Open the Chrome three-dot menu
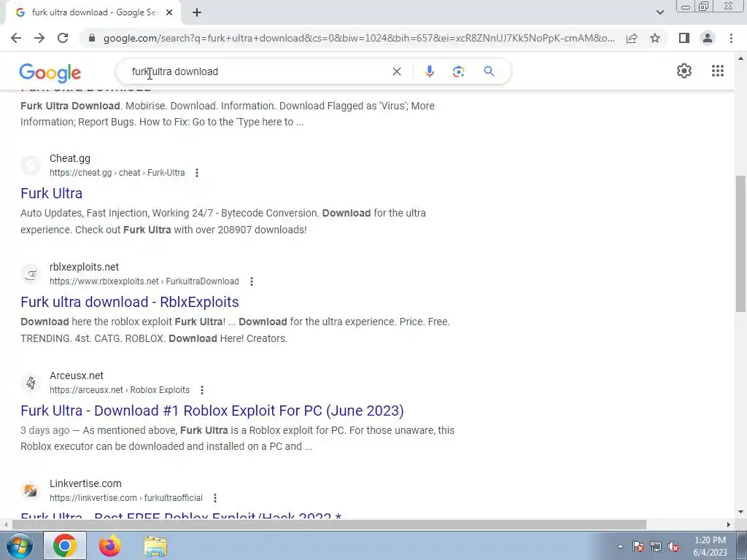The width and height of the screenshot is (747, 560). [731, 38]
